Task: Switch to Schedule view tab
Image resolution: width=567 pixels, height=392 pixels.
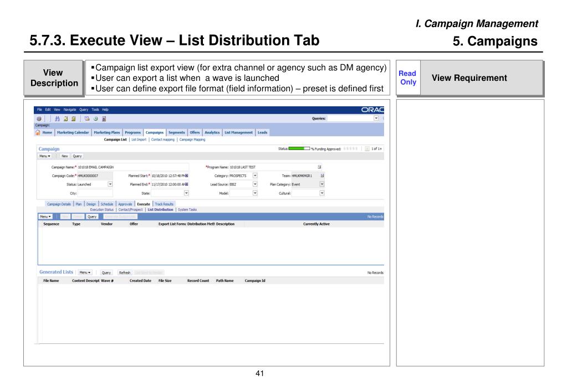Action: click(x=106, y=204)
